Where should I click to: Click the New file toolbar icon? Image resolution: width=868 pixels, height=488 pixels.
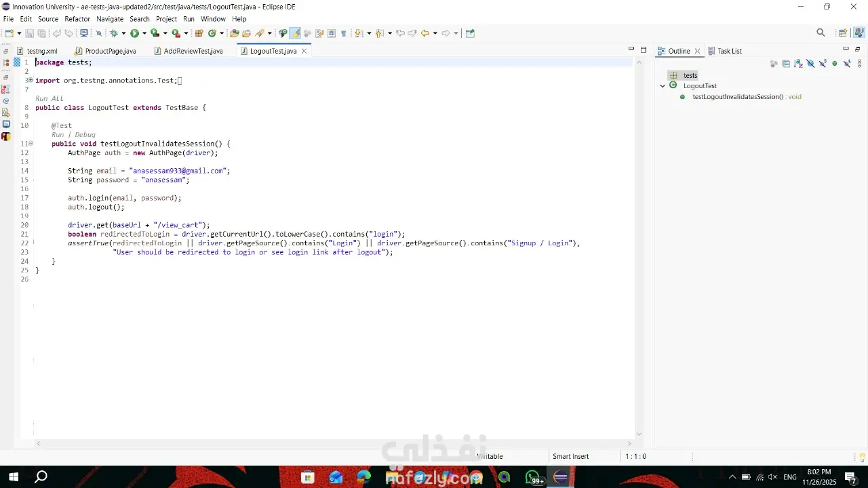9,33
